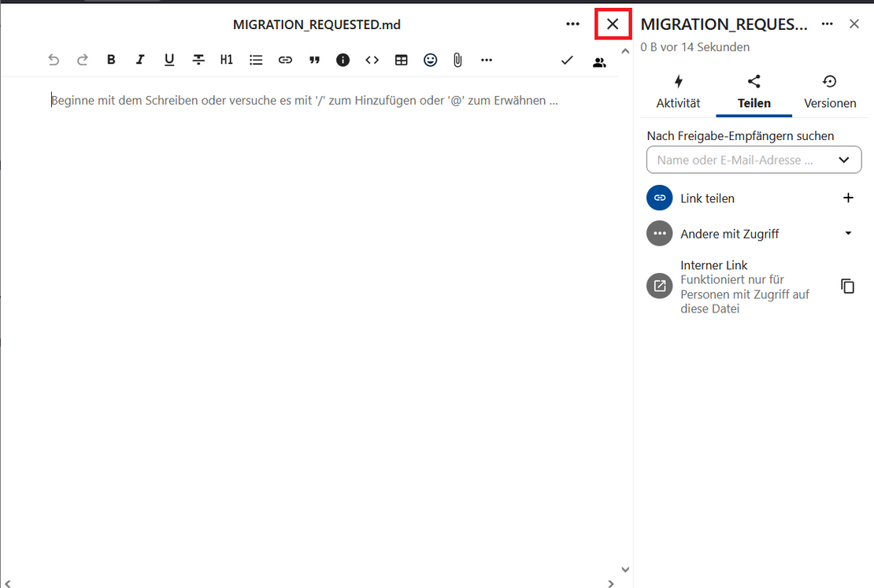This screenshot has width=874, height=588.
Task: Insert a table
Action: click(x=401, y=60)
